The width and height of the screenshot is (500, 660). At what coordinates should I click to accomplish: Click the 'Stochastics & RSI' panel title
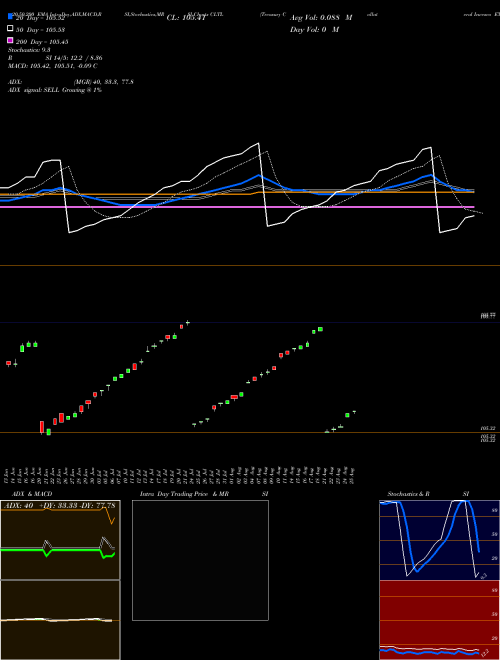click(428, 494)
